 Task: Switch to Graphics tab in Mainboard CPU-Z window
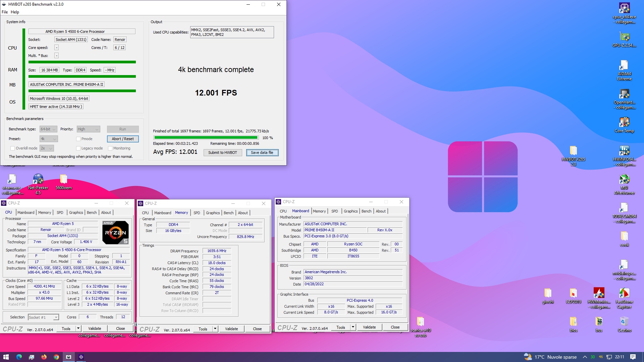pos(351,211)
